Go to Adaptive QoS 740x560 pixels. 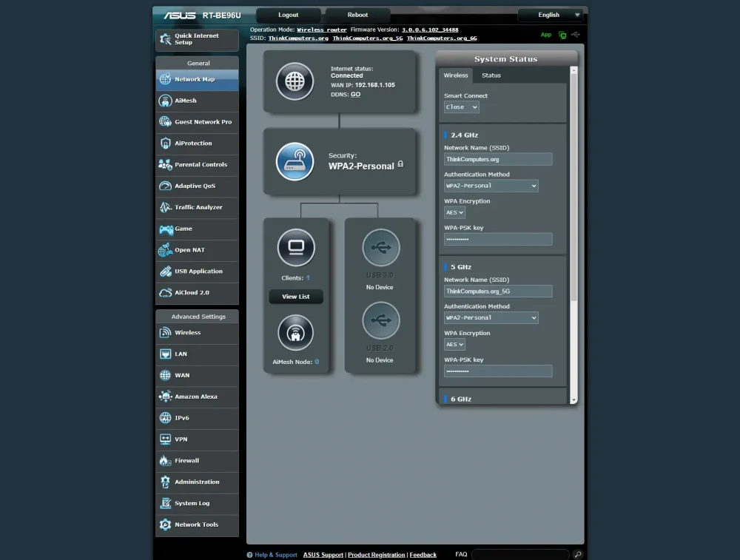pyautogui.click(x=197, y=186)
